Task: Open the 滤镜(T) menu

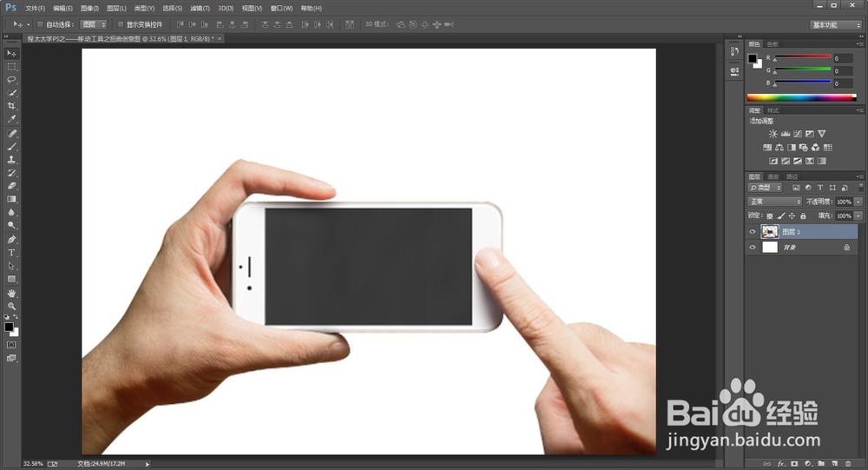Action: point(200,9)
